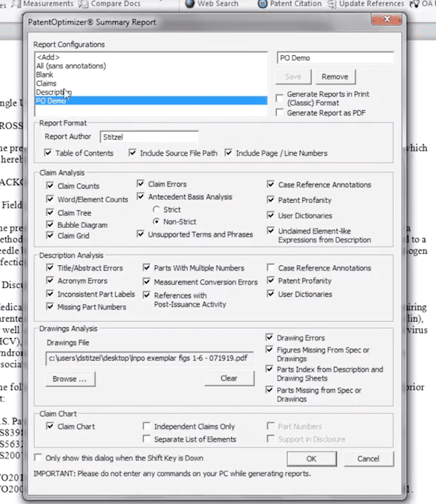Toggle Include Page / Line Numbers
This screenshot has width=436, height=504.
[228, 153]
